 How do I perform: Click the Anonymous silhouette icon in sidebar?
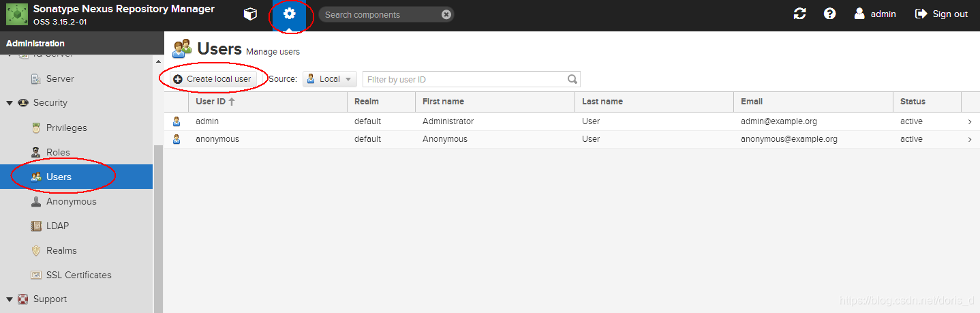[x=37, y=201]
